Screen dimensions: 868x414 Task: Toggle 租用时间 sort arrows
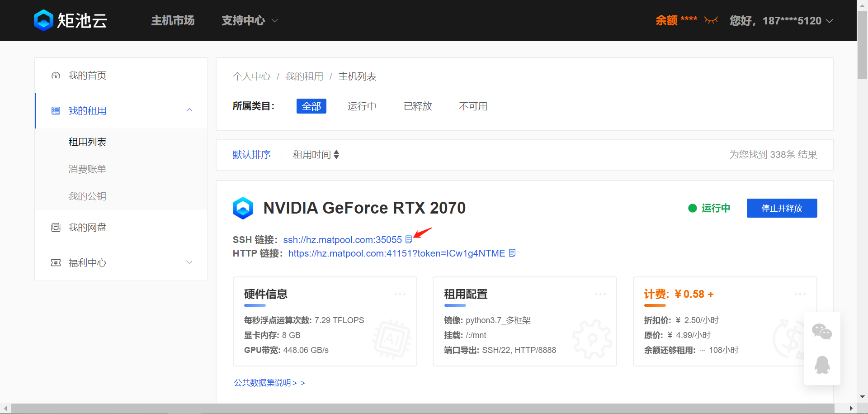[x=336, y=155]
